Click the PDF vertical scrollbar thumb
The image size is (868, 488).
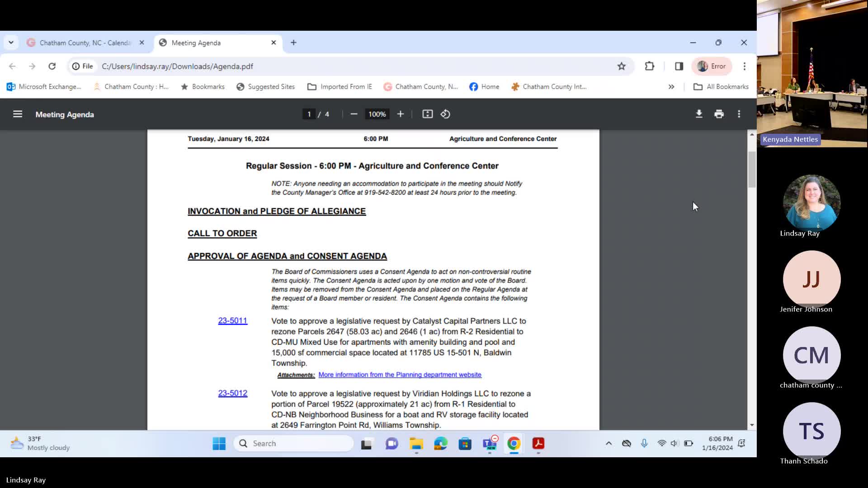pos(751,169)
